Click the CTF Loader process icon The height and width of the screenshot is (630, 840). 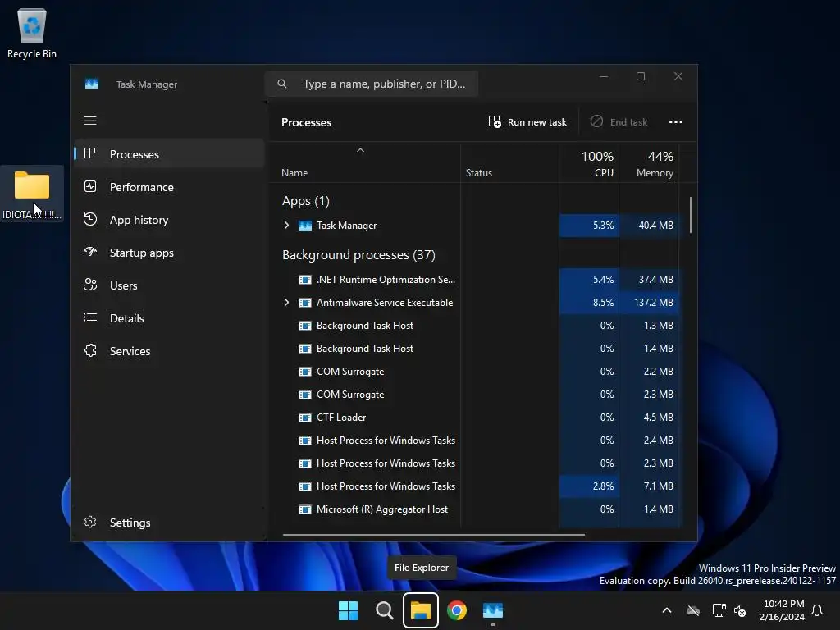pyautogui.click(x=305, y=418)
